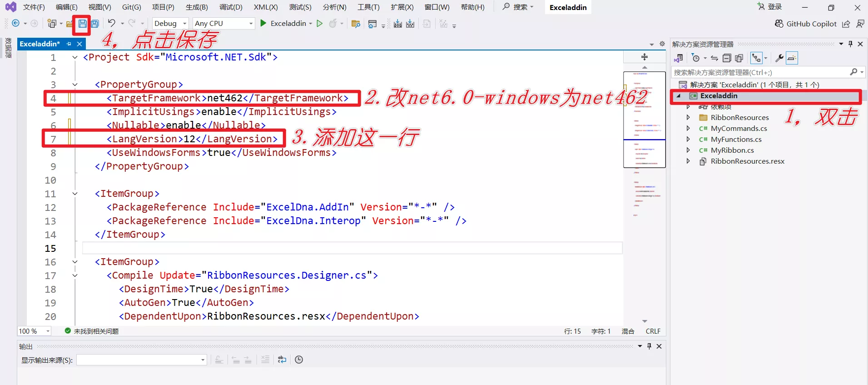Click the New Project toolbar icon
This screenshot has height=385, width=868.
(x=52, y=24)
